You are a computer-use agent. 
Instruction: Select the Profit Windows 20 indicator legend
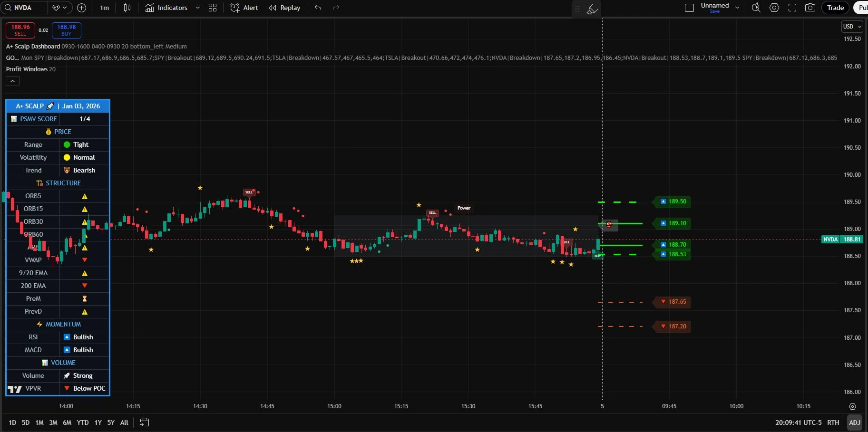[31, 69]
